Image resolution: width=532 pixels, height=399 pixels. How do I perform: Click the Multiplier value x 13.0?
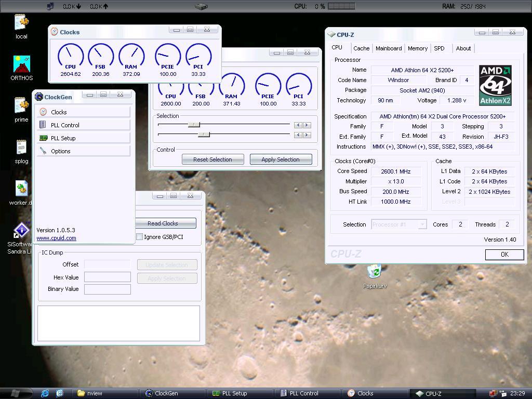click(395, 181)
